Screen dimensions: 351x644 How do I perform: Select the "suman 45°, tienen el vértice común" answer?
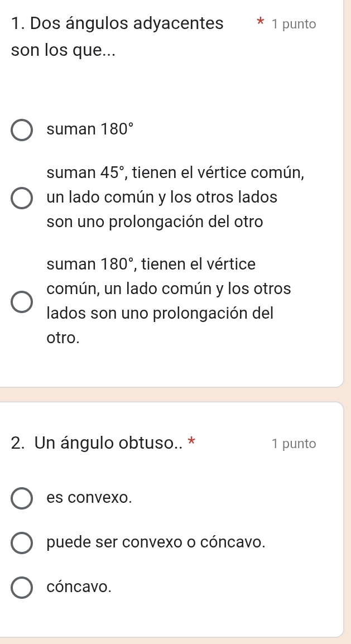click(x=21, y=197)
